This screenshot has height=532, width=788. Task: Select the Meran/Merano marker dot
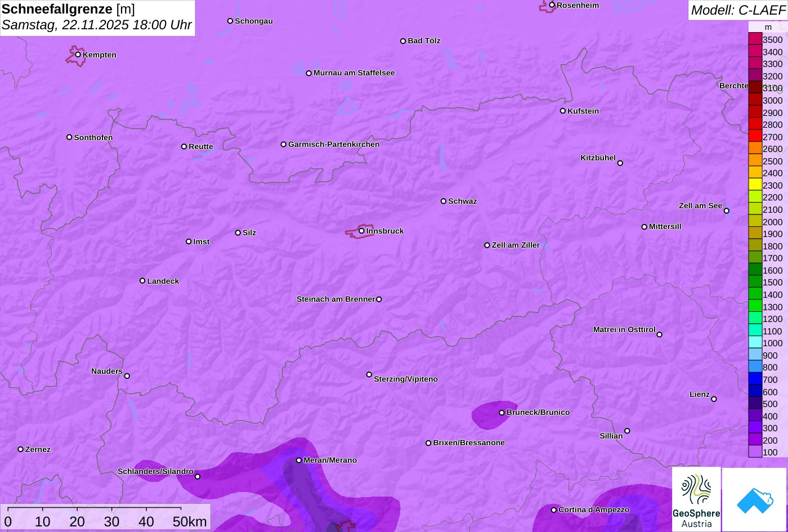tap(299, 461)
